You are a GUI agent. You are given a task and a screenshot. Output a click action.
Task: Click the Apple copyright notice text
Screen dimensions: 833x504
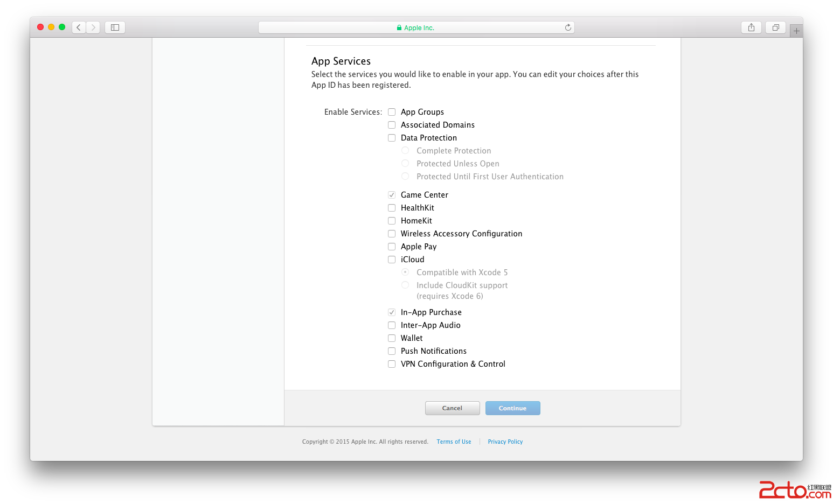pos(365,442)
